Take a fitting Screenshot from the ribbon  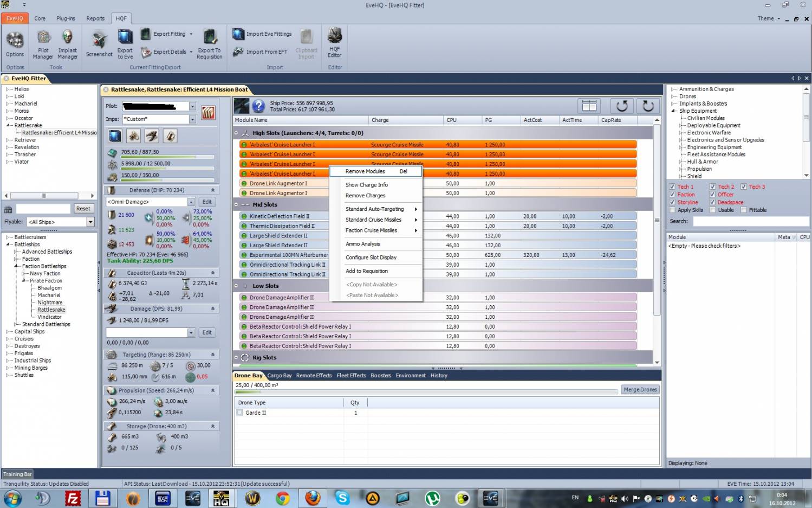pyautogui.click(x=99, y=44)
